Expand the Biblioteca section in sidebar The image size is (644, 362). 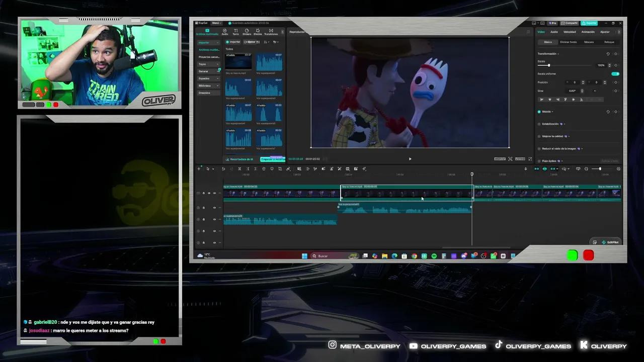pyautogui.click(x=208, y=86)
